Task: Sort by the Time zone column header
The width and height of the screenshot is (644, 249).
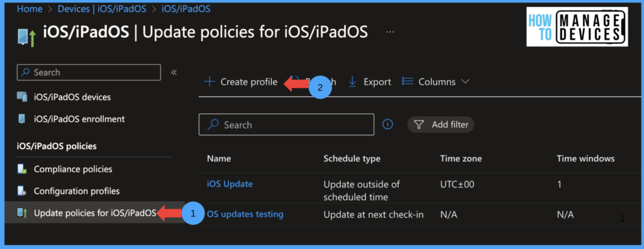Action: click(461, 158)
